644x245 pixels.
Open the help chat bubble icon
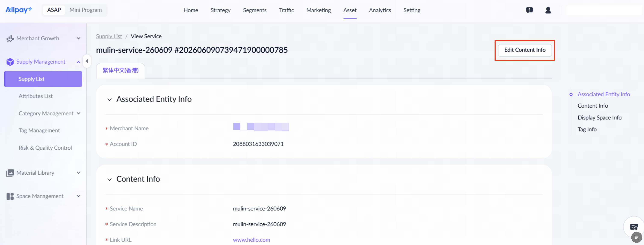click(529, 10)
